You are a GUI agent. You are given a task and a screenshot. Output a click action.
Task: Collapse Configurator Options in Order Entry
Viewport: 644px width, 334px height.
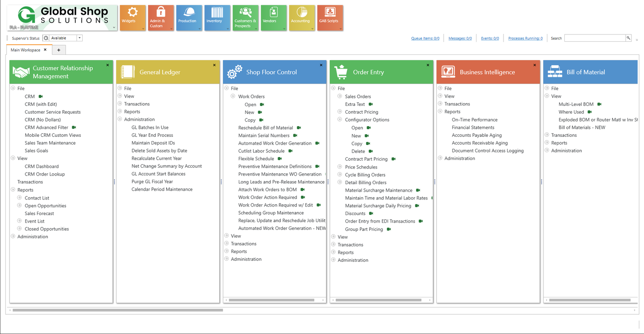tap(340, 119)
